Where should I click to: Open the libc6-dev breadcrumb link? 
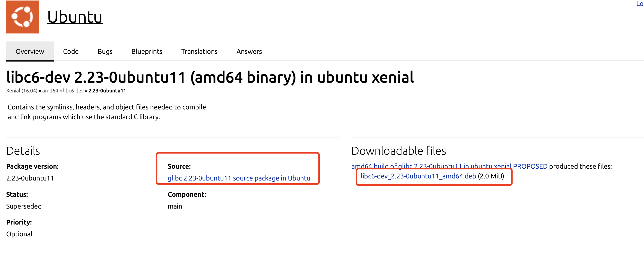coord(73,91)
